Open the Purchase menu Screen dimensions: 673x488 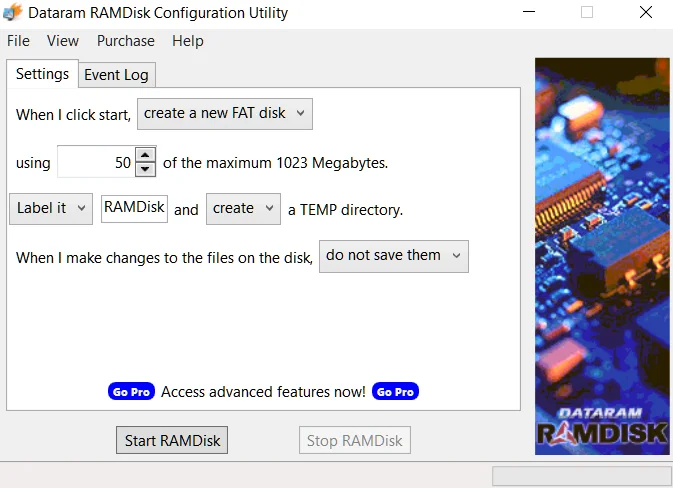(x=126, y=41)
